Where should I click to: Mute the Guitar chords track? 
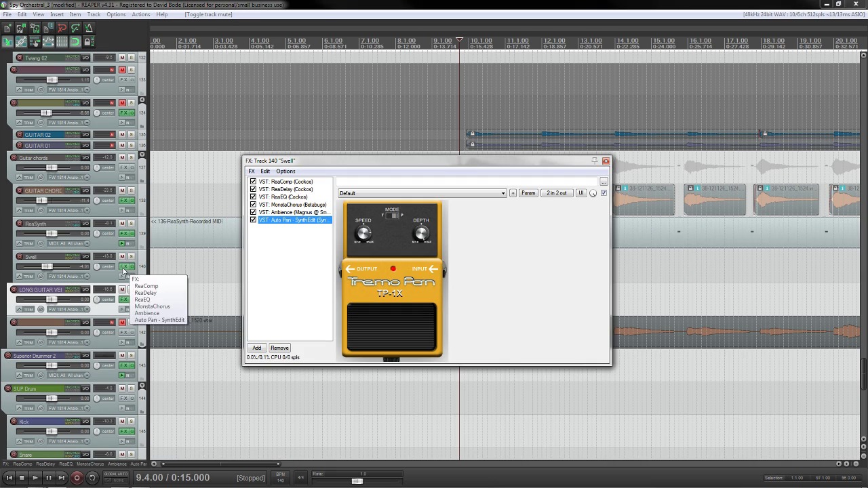coord(122,157)
